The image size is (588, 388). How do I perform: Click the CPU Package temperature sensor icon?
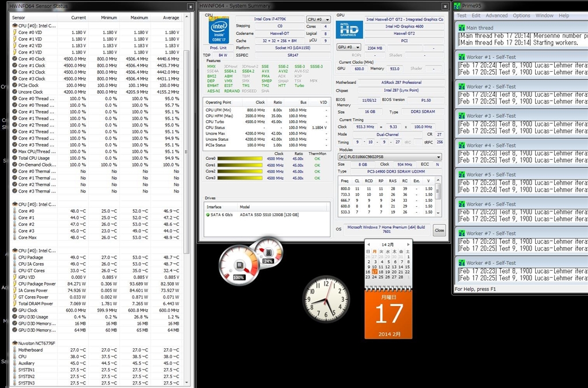14,258
